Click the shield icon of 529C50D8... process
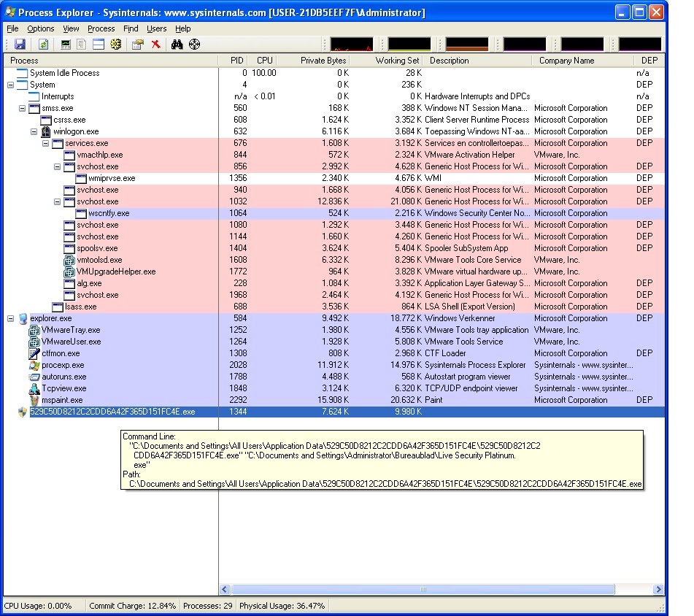Image resolution: width=694 pixels, height=616 pixels. pos(23,412)
